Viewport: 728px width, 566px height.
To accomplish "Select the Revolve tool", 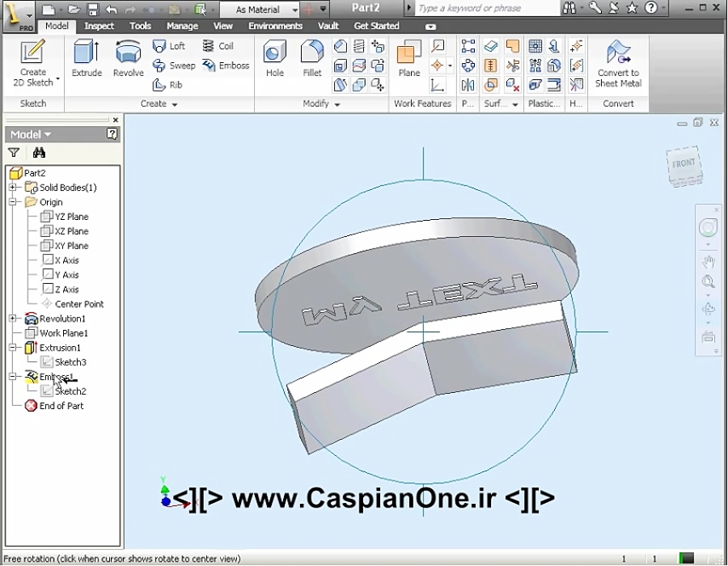I will (127, 57).
